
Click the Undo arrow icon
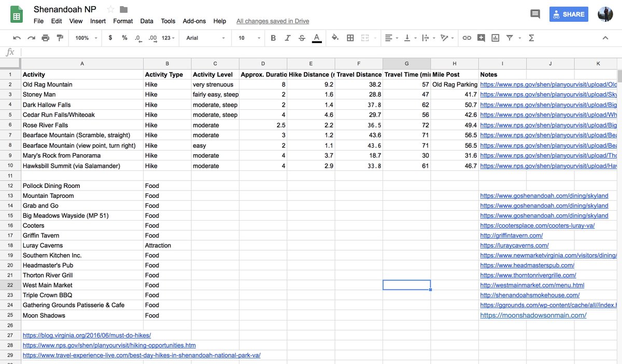click(x=17, y=38)
